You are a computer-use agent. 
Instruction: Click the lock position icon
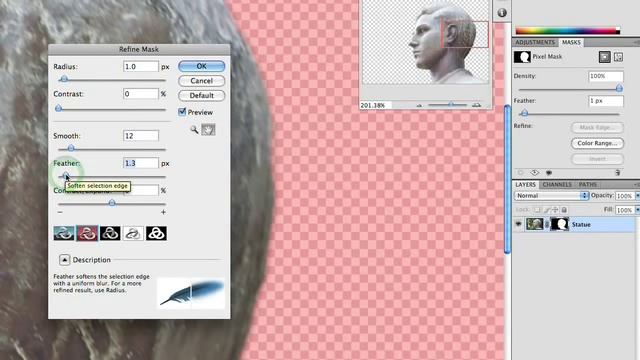pyautogui.click(x=555, y=210)
